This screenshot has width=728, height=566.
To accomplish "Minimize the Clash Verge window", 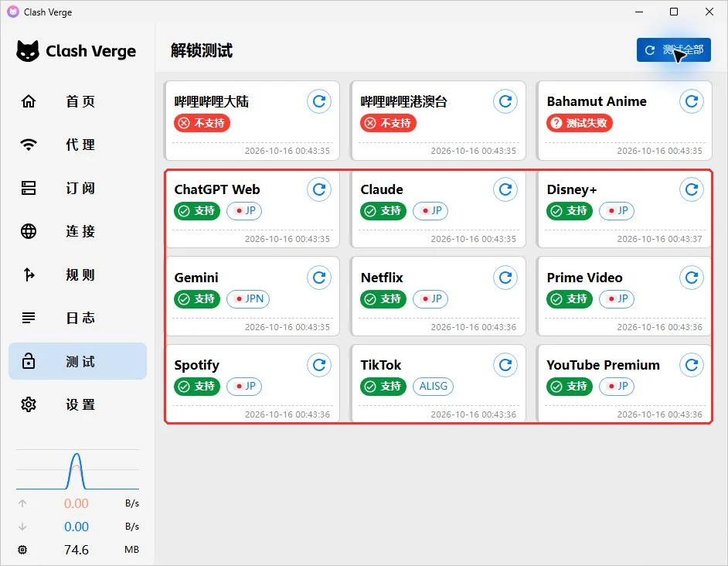I will [639, 12].
